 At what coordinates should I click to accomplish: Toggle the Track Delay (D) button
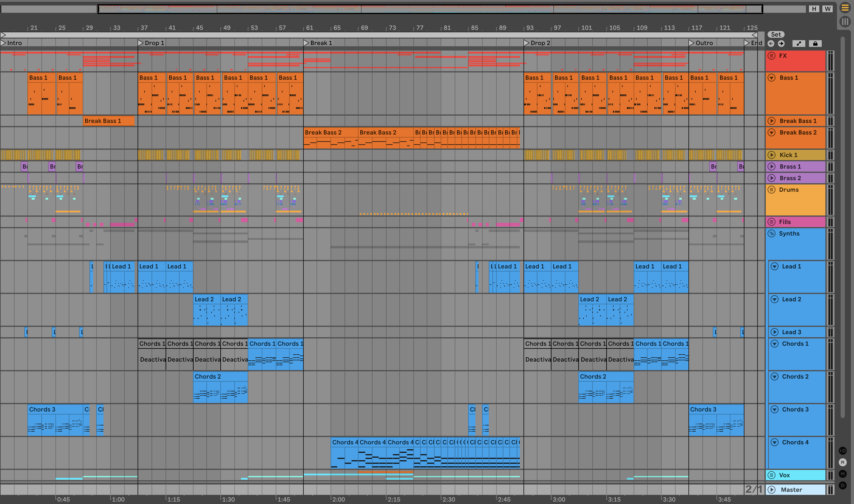click(x=842, y=485)
